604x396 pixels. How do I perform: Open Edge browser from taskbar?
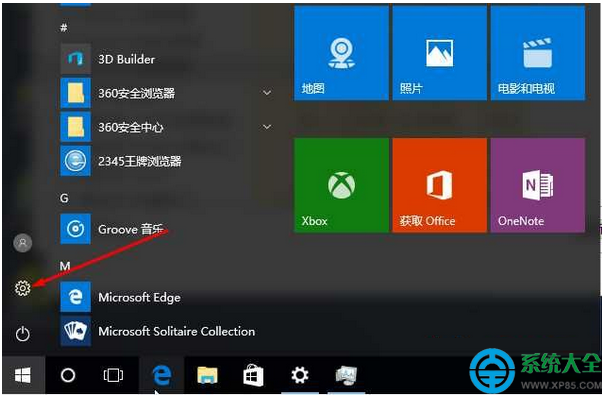click(x=161, y=375)
